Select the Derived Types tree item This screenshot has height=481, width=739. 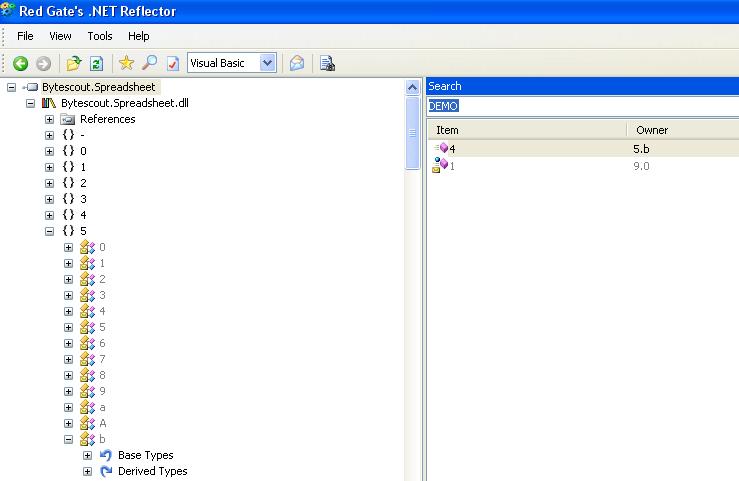[153, 471]
